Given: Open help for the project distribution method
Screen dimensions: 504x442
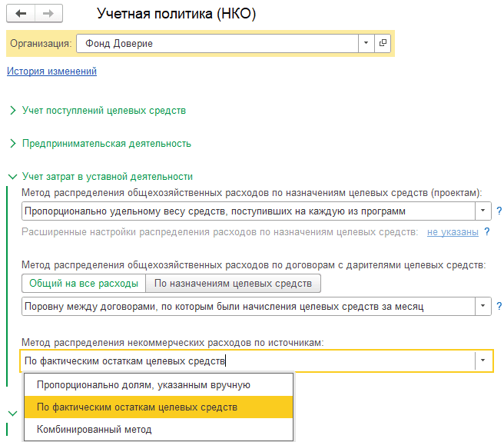Looking at the screenshot, I should [x=499, y=211].
